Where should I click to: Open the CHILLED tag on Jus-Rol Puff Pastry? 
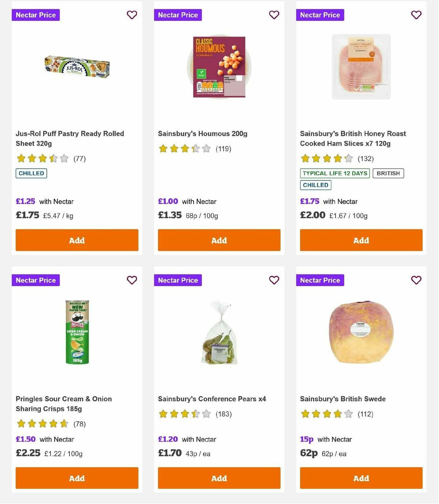tap(31, 173)
